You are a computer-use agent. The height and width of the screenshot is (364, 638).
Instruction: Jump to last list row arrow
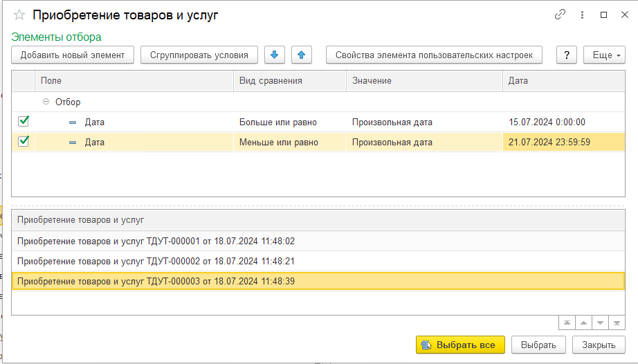pos(617,323)
